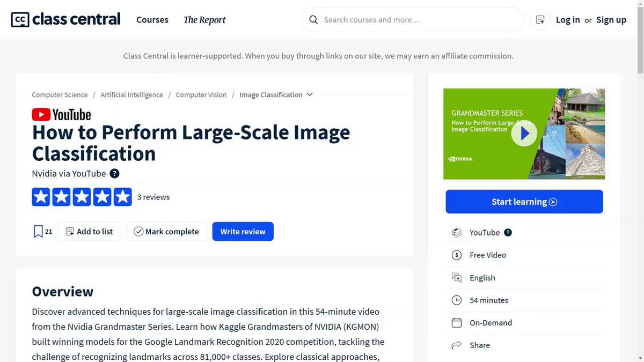Click the English label in sidebar
The height and width of the screenshot is (362, 644).
482,278
